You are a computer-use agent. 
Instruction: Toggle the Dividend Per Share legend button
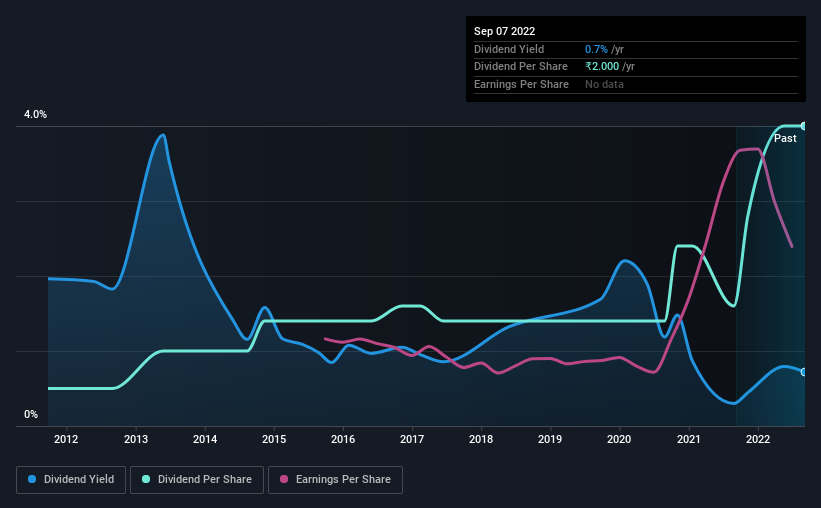(x=197, y=480)
